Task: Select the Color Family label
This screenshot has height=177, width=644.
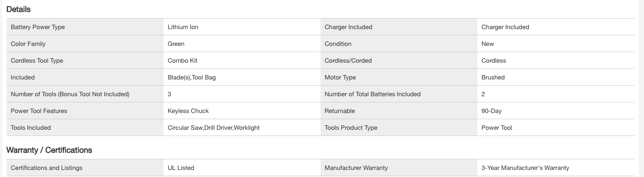Action: click(28, 44)
